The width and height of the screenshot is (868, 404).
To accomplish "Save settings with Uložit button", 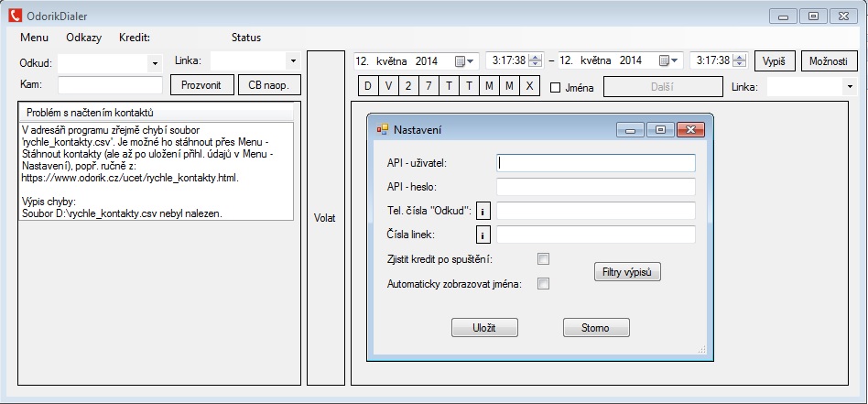I will coord(484,328).
